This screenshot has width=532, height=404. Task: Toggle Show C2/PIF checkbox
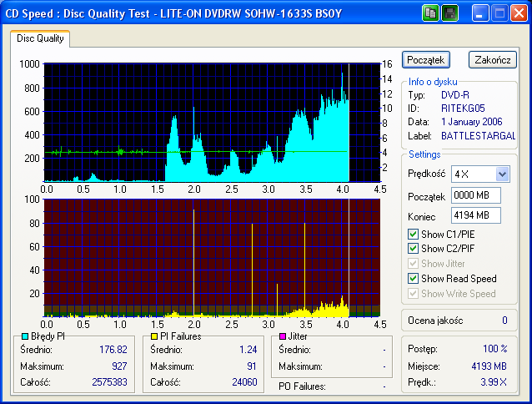click(x=413, y=249)
